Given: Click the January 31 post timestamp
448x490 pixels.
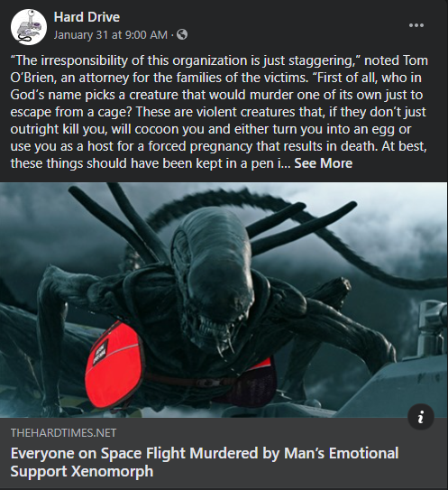Looking at the screenshot, I should (111, 34).
